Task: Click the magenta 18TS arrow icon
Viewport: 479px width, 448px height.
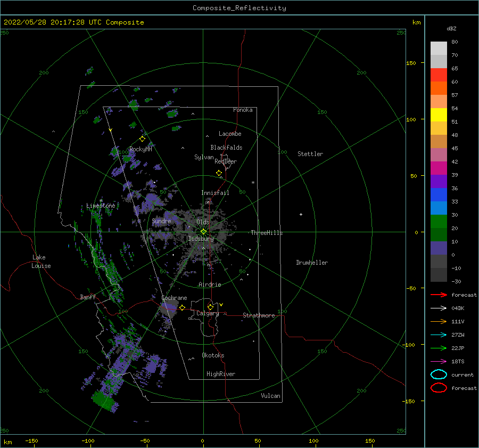Action: pyautogui.click(x=439, y=362)
